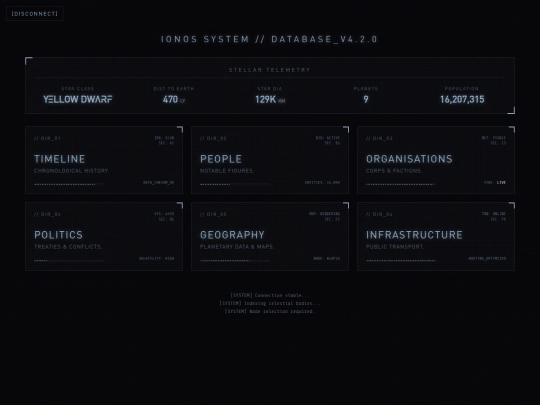Viewport: 540px width, 405px height.
Task: Click the 'ROUTING_OPTIMIZED' status in Infrastructure
Action: tap(487, 259)
